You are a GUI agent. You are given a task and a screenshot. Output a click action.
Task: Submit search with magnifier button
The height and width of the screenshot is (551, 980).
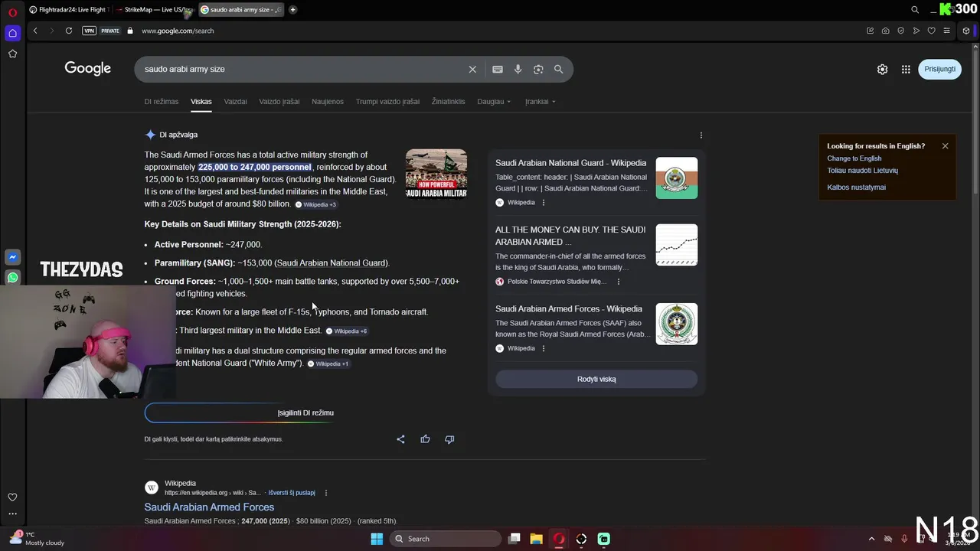click(x=558, y=69)
